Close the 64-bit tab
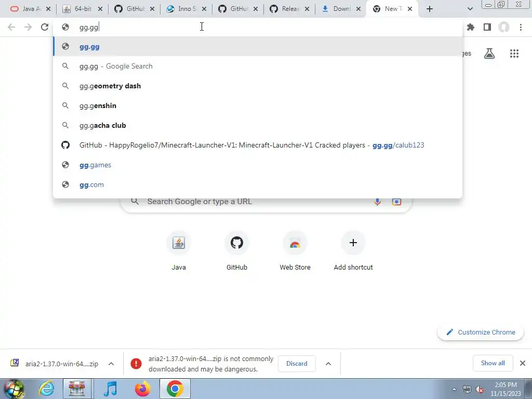The image size is (532, 399). pos(100,9)
